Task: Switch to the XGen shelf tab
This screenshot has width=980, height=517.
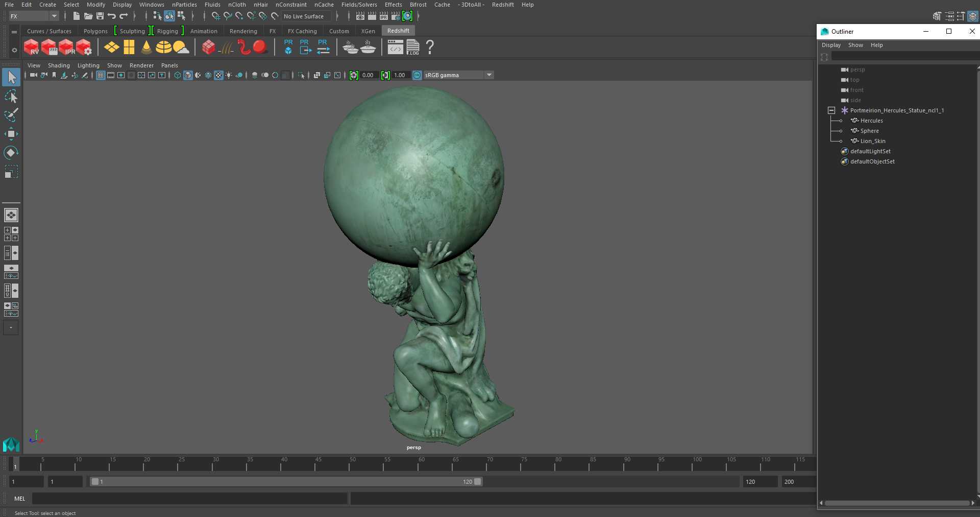Action: (368, 31)
